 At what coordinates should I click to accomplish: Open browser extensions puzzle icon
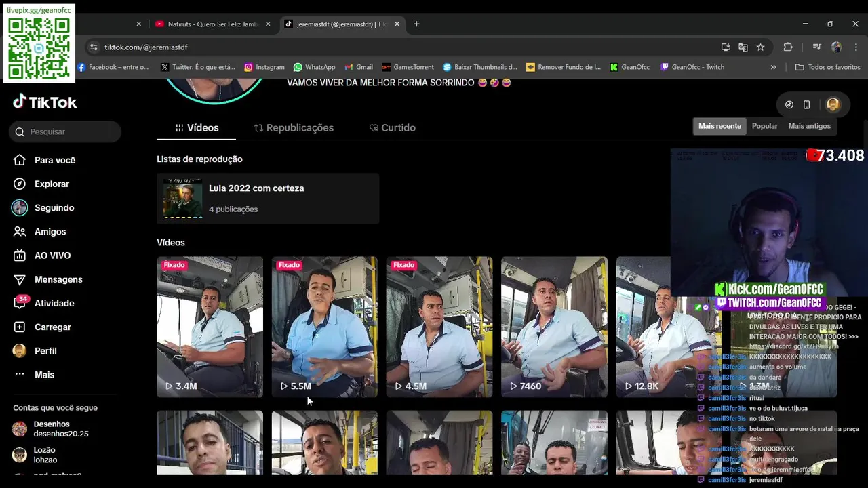[788, 47]
